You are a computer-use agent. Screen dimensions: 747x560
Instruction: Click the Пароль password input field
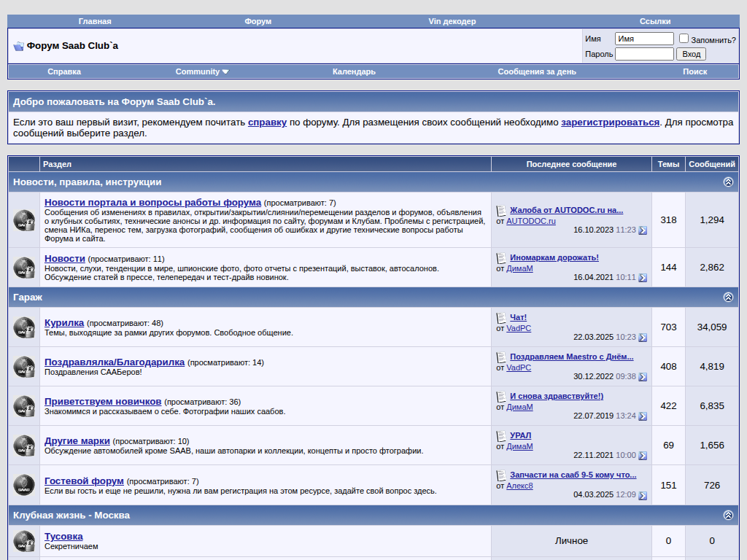click(x=644, y=54)
